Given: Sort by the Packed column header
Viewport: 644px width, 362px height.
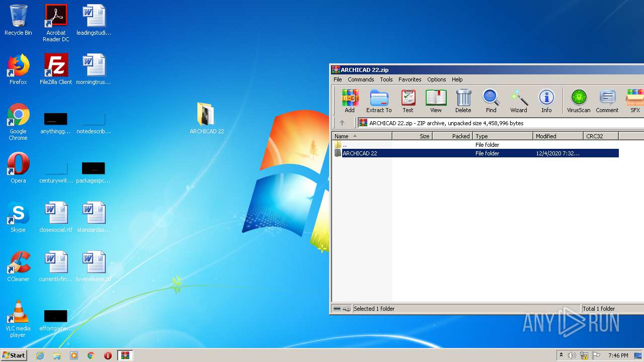Looking at the screenshot, I should click(x=452, y=136).
